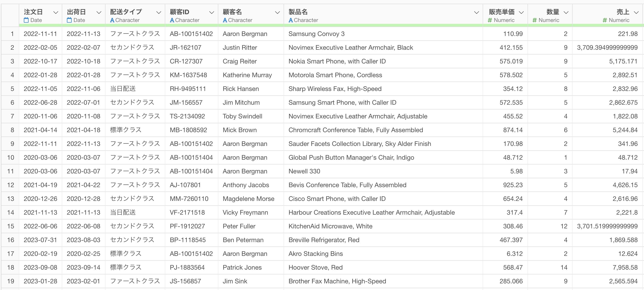Click the calendar Date icon under 出荷日
This screenshot has height=290, width=644.
coord(69,20)
